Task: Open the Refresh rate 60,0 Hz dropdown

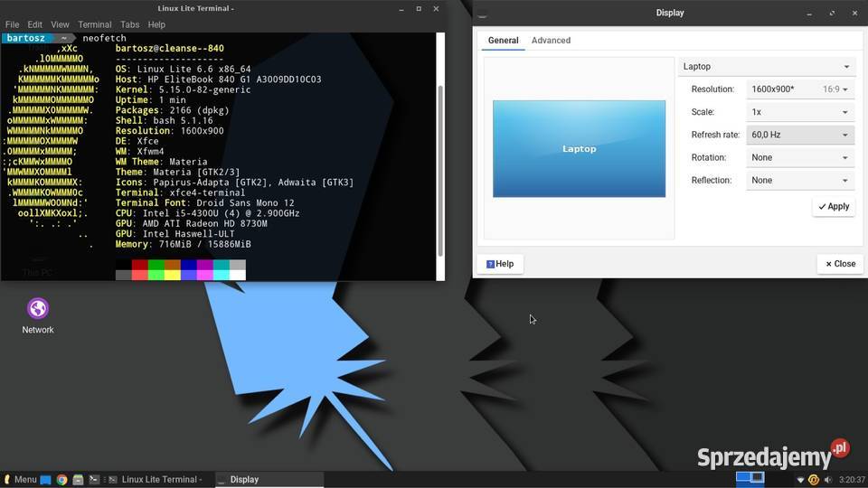Action: 800,135
